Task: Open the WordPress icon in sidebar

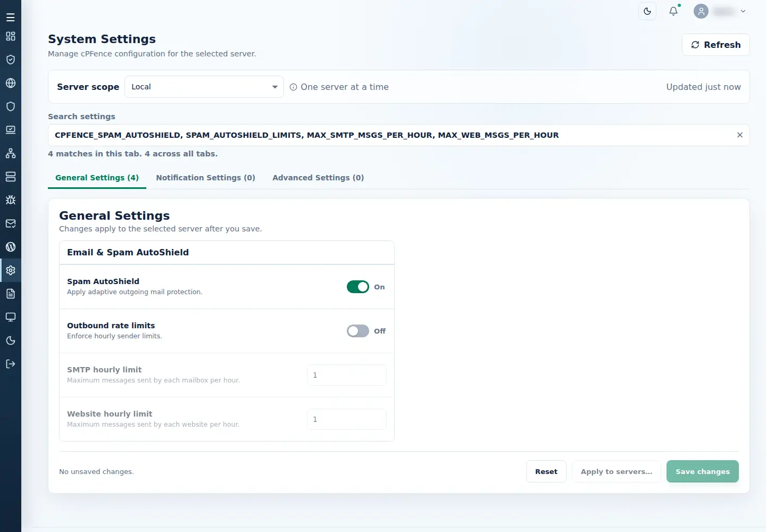Action: click(11, 247)
